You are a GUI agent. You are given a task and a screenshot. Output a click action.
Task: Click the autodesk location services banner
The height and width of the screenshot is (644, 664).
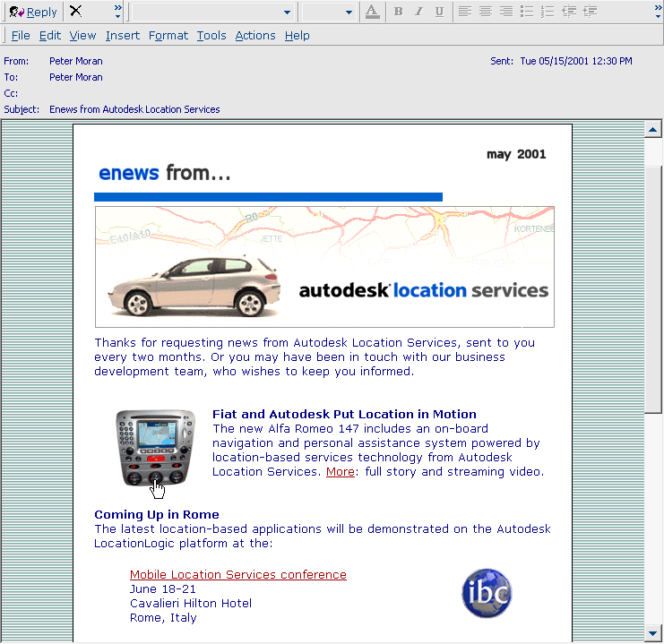click(324, 267)
